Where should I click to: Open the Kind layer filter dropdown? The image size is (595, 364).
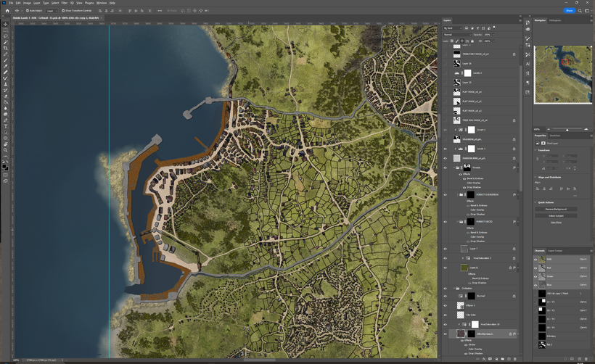tap(453, 28)
